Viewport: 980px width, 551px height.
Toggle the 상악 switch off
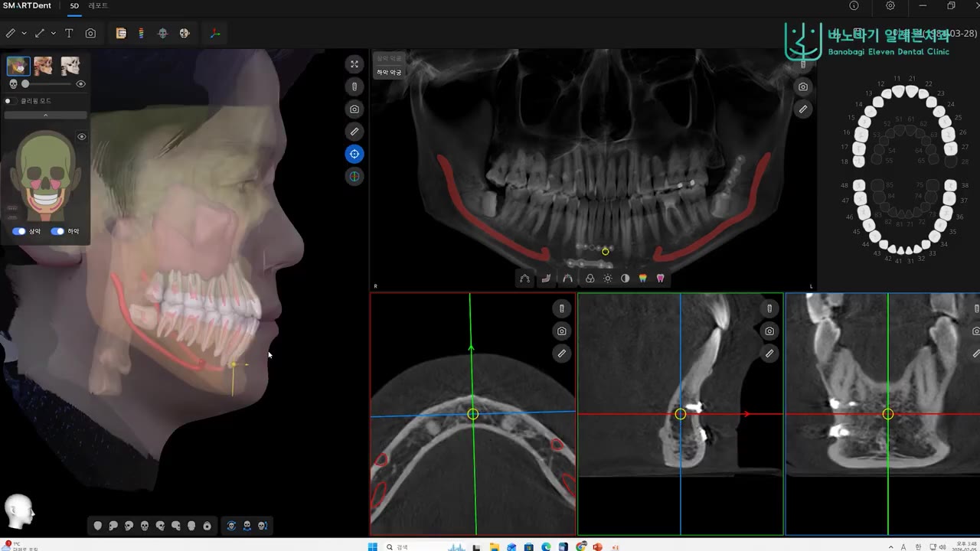coord(19,231)
